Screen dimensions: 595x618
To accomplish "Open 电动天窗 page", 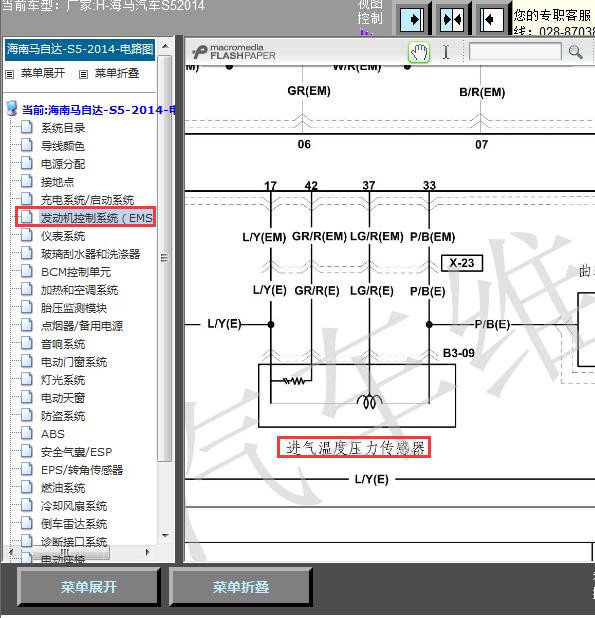I will point(63,398).
